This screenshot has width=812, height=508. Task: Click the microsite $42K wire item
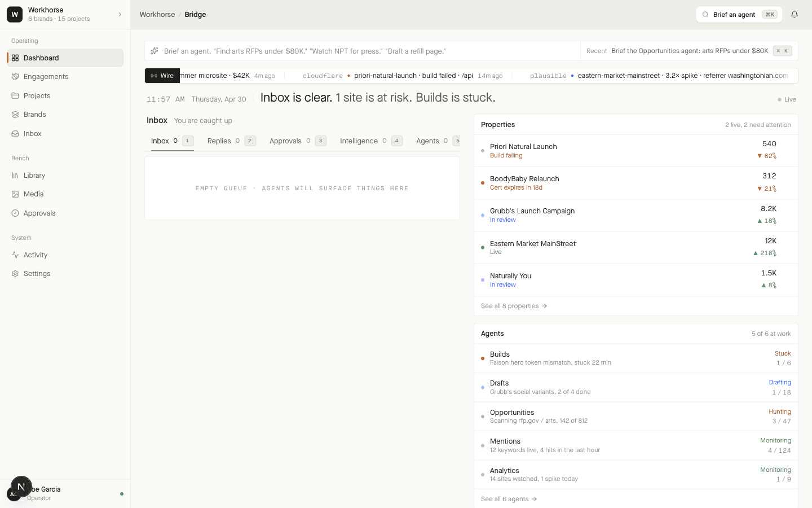228,76
